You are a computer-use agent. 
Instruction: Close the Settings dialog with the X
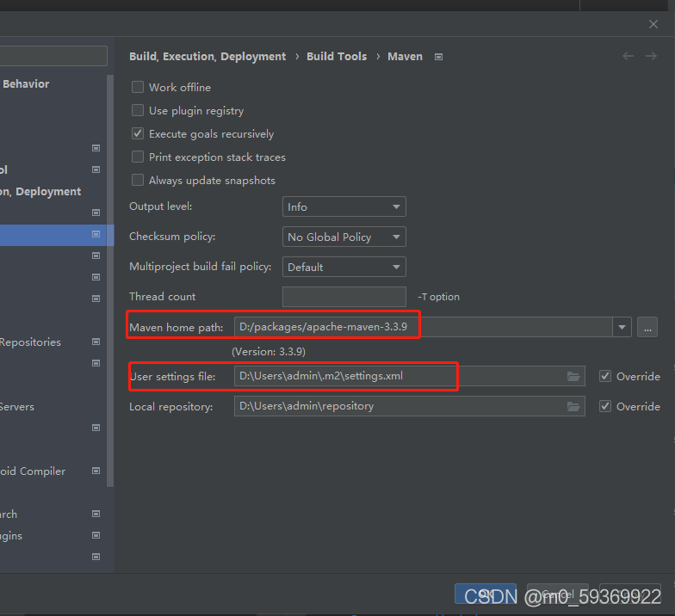[653, 24]
